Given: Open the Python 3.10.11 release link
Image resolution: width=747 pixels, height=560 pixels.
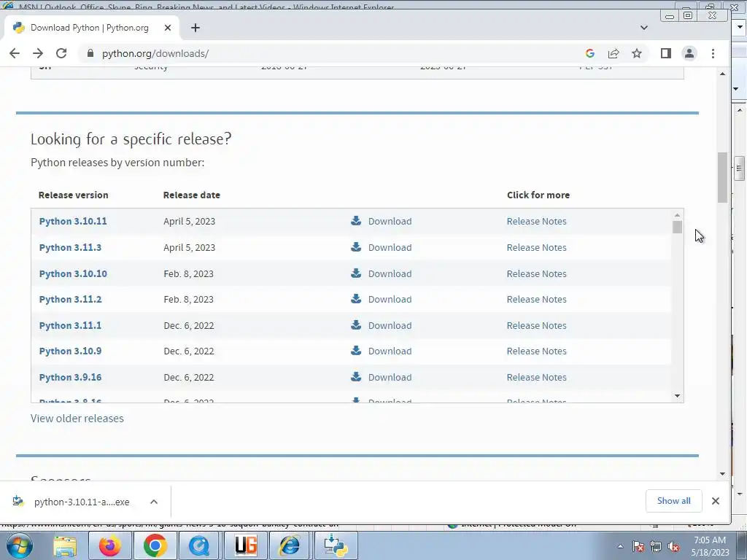Looking at the screenshot, I should pyautogui.click(x=73, y=222).
